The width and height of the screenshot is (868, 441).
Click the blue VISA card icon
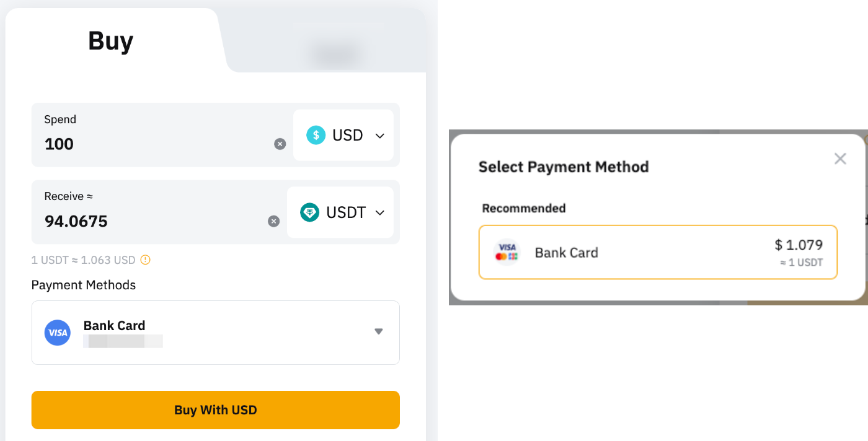[58, 333]
